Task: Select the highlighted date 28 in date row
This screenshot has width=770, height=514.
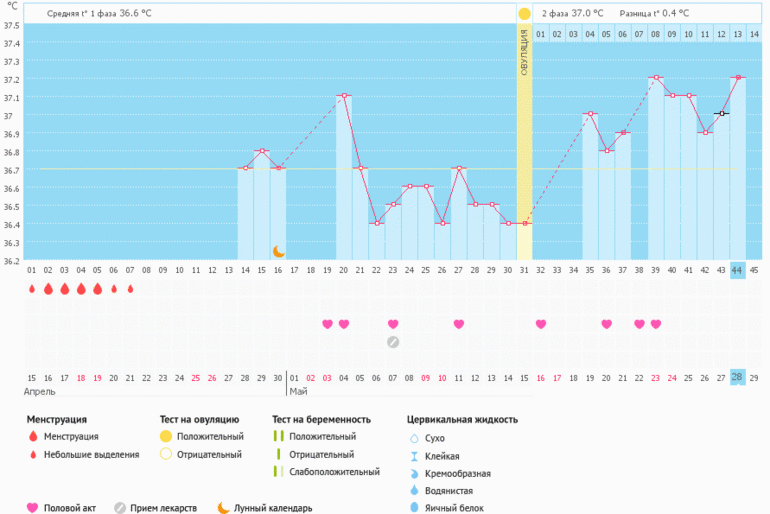Action: [x=737, y=377]
